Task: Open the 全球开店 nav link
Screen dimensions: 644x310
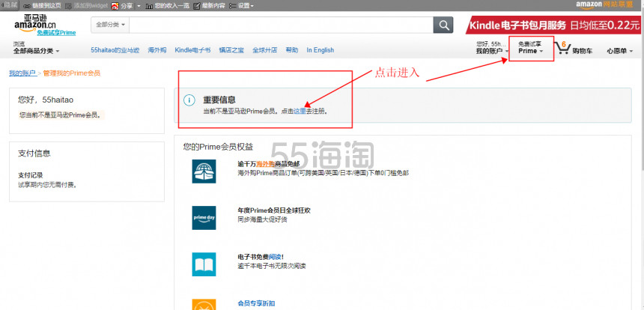Action: [264, 50]
